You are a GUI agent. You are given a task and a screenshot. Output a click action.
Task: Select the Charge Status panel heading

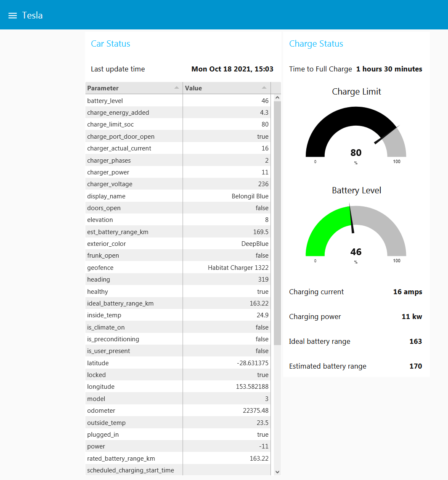click(x=316, y=44)
